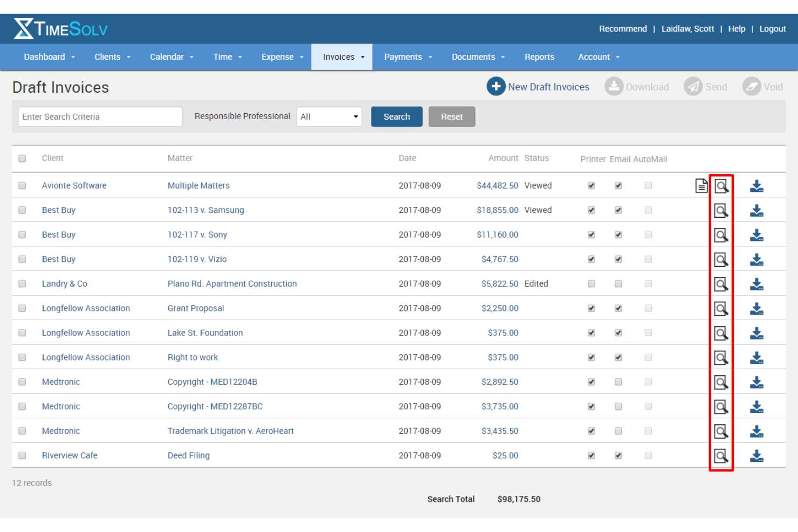Preview the Landry & Co invoice

pos(721,284)
